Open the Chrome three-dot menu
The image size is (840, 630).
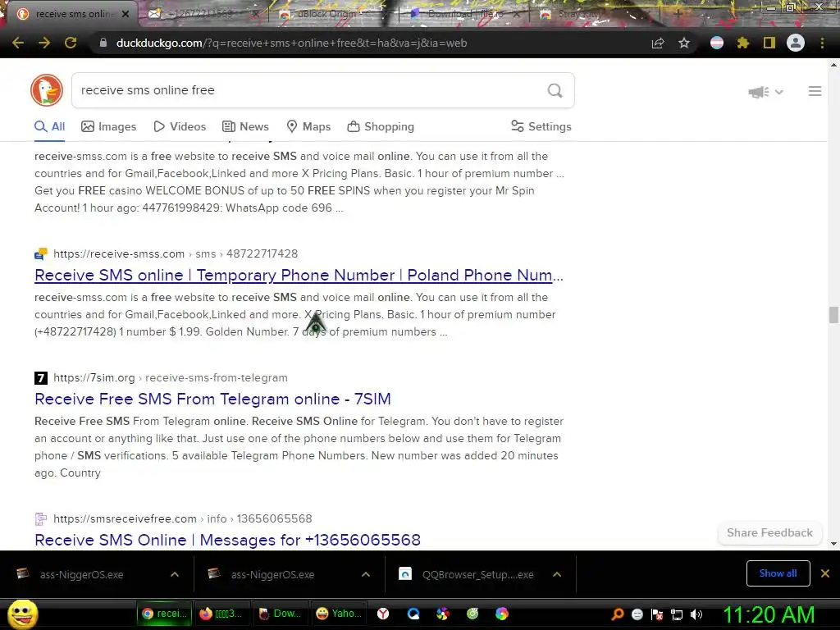point(822,43)
